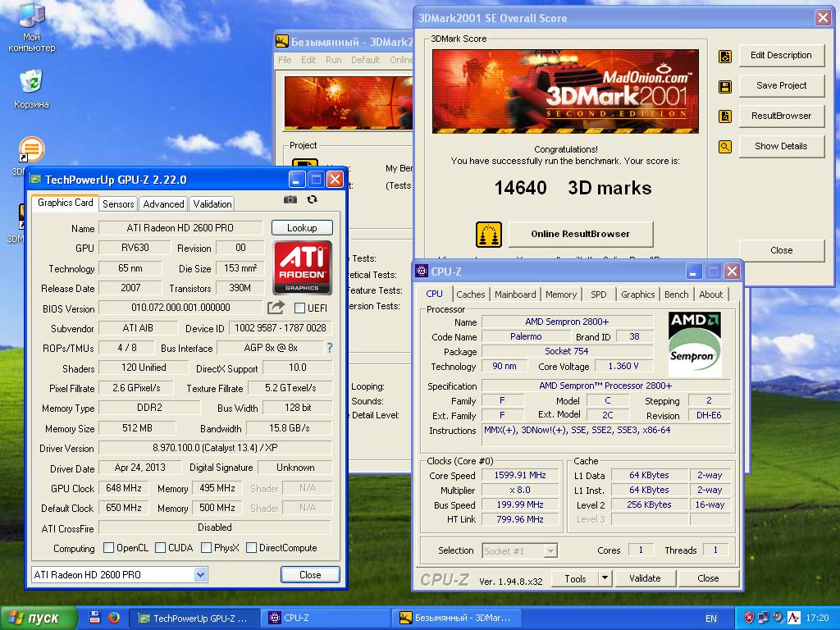Open the ATI Radeon HD 2600 PRO card dropdown
The height and width of the screenshot is (630, 840).
200,575
